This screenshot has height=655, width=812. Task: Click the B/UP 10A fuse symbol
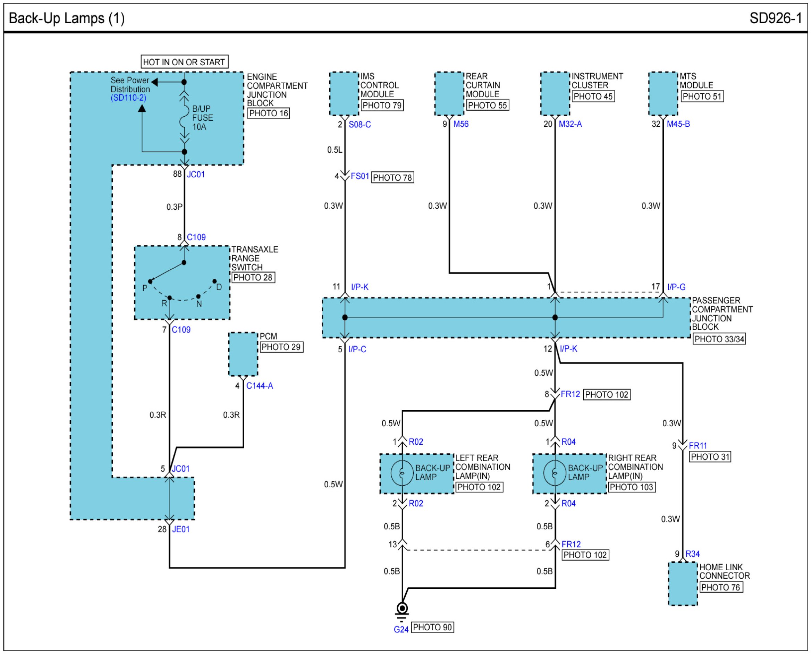coord(184,117)
